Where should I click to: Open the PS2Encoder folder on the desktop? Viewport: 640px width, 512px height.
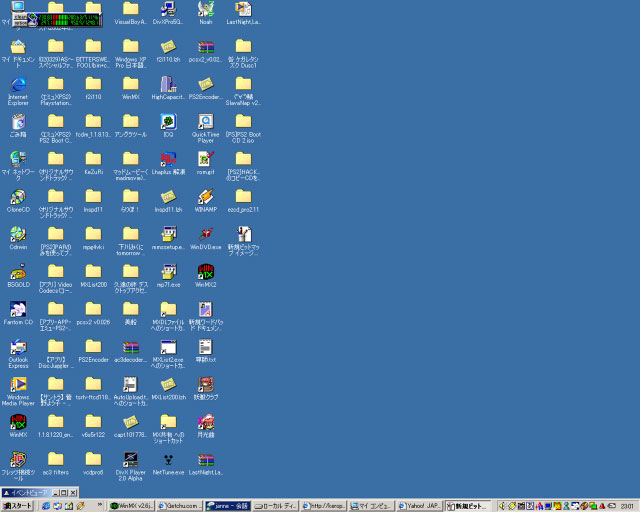[x=93, y=346]
